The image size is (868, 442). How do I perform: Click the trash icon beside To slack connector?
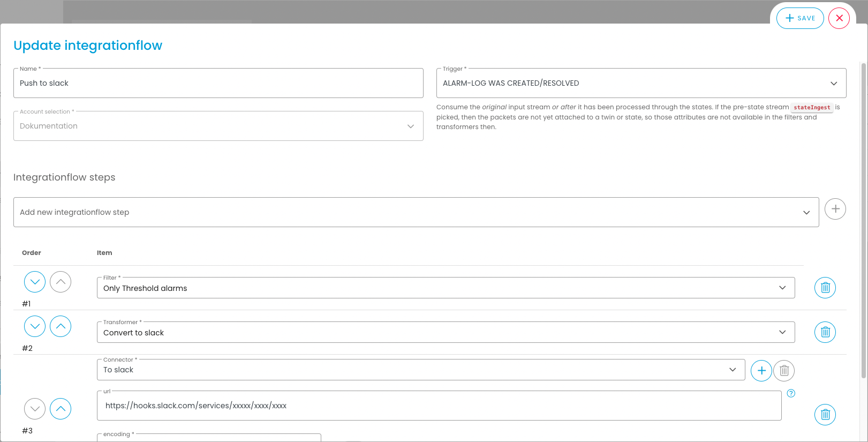coord(784,371)
